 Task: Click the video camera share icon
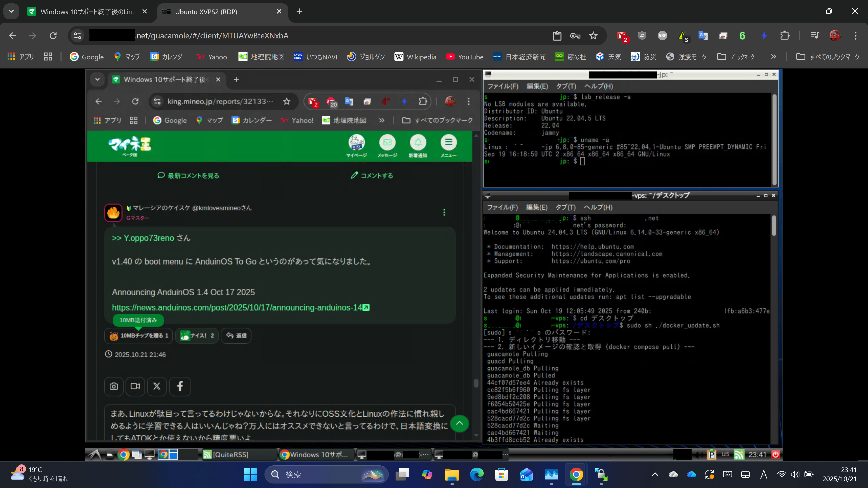tap(135, 386)
